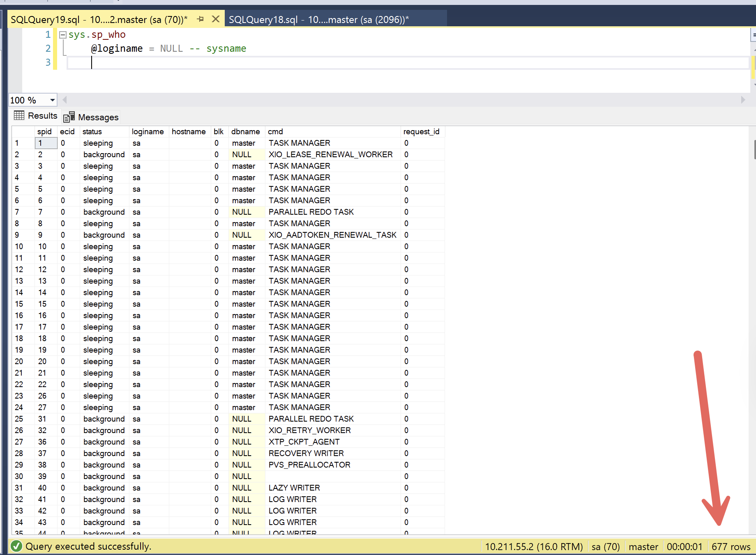756x555 pixels.
Task: Click the 677 rows status bar indicator
Action: 731,547
